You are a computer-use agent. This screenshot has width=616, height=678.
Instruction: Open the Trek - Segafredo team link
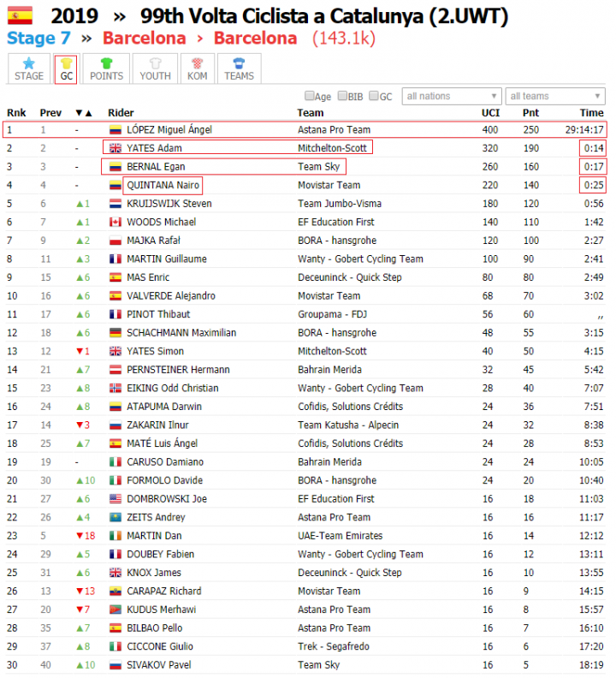pos(334,646)
